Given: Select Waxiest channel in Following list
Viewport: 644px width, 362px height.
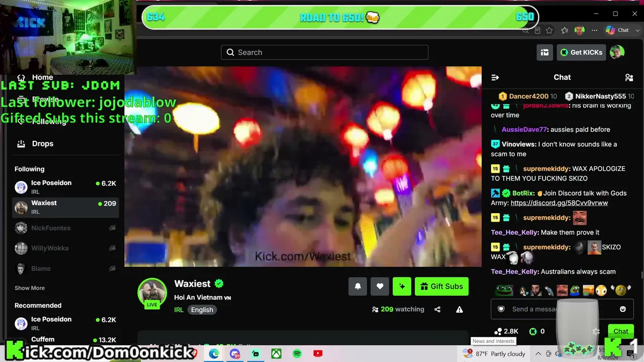Looking at the screenshot, I should click(x=65, y=207).
